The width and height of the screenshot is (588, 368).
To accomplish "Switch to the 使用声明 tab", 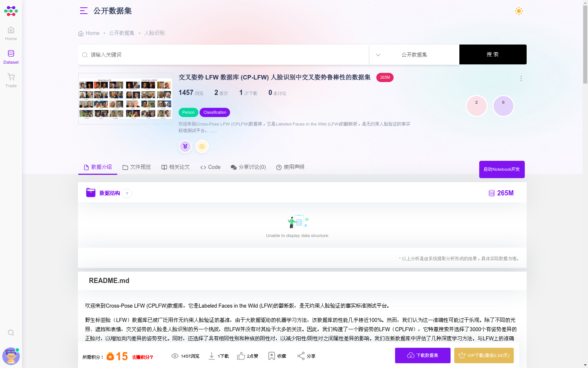I will tap(290, 167).
